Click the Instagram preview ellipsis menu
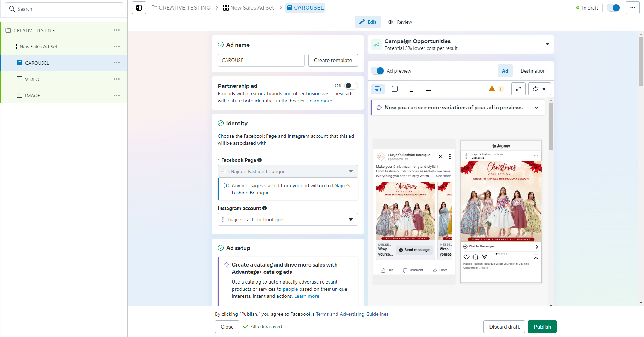Screen dimensions: 644x337 (536, 156)
